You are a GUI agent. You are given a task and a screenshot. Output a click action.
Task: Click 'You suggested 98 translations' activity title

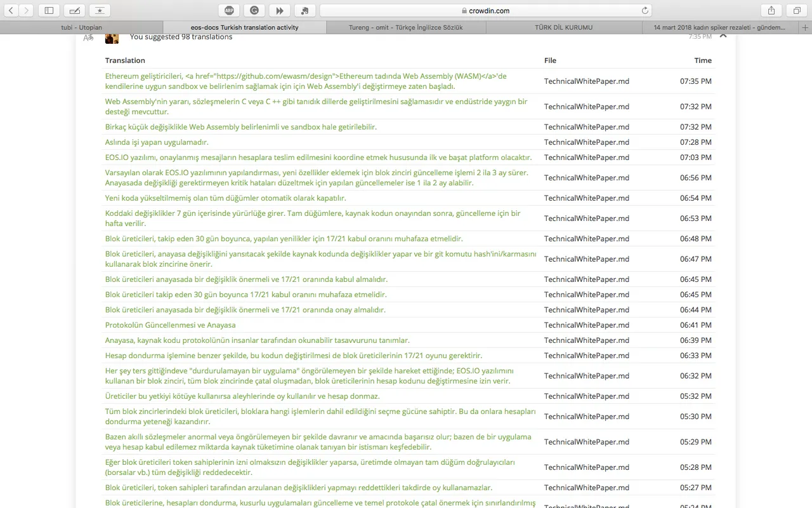[x=181, y=37]
